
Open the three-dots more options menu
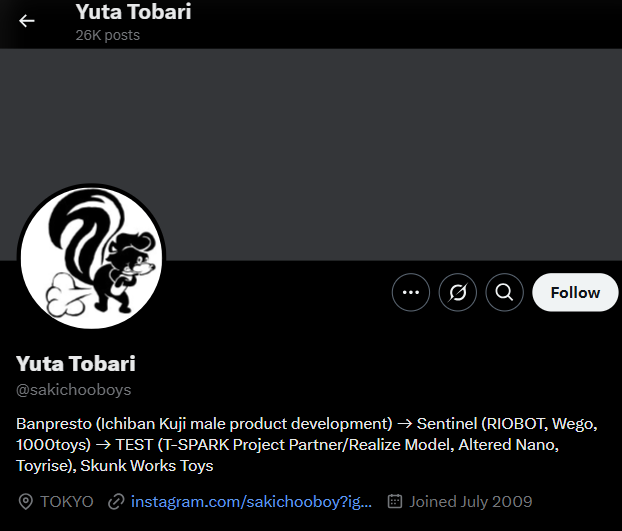(411, 292)
